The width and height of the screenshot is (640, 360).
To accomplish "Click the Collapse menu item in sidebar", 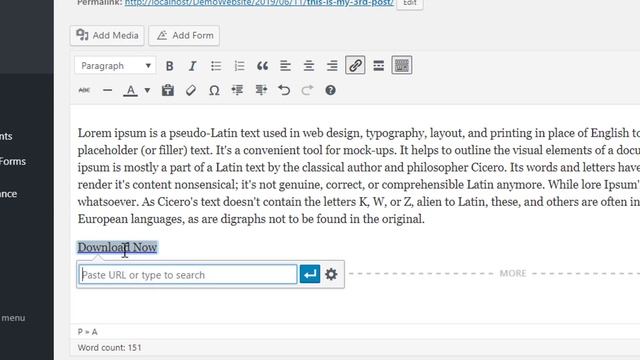I will coord(13,318).
